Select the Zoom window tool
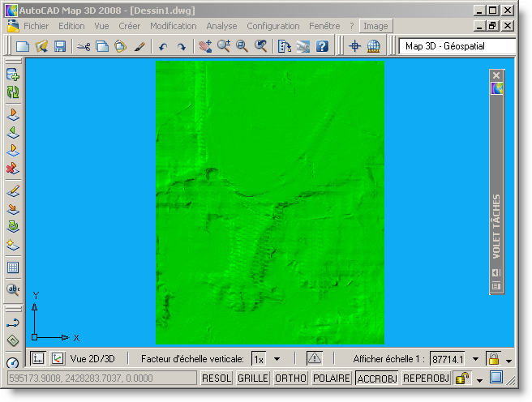The height and width of the screenshot is (402, 532). click(242, 46)
